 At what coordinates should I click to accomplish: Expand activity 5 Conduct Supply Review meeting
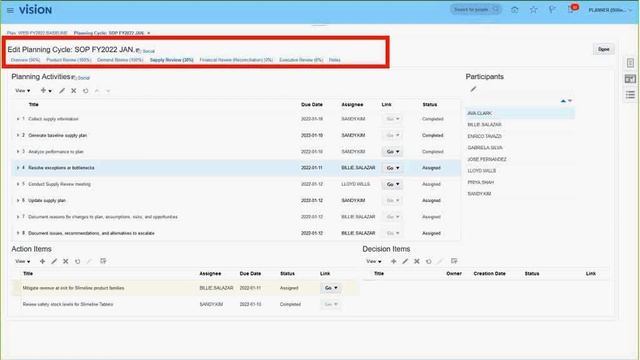pos(18,184)
